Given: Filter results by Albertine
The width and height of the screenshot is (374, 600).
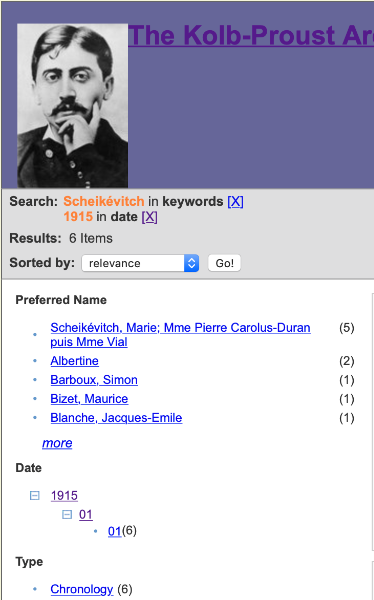Looking at the screenshot, I should click(75, 361).
